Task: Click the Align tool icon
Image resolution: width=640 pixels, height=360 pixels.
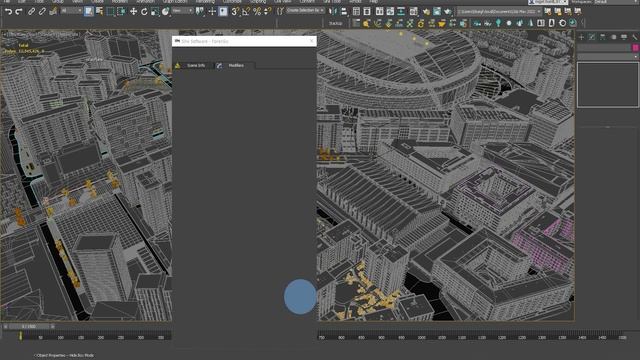Action: (x=344, y=11)
